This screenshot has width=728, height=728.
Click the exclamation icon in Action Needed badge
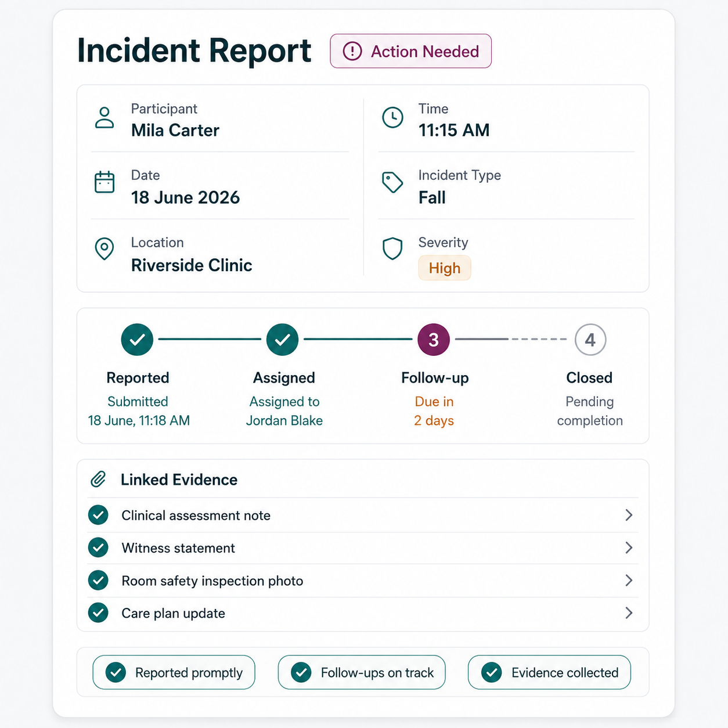pos(352,51)
